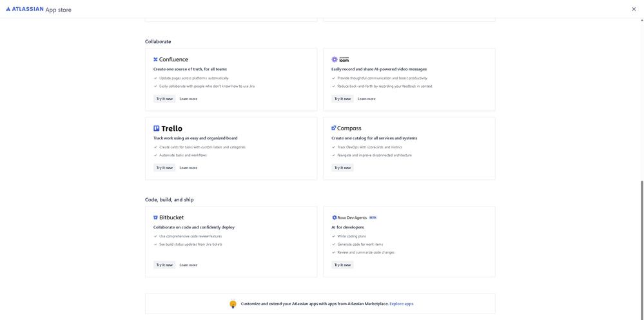Click the Compass logo icon
The height and width of the screenshot is (320, 644).
tap(334, 128)
